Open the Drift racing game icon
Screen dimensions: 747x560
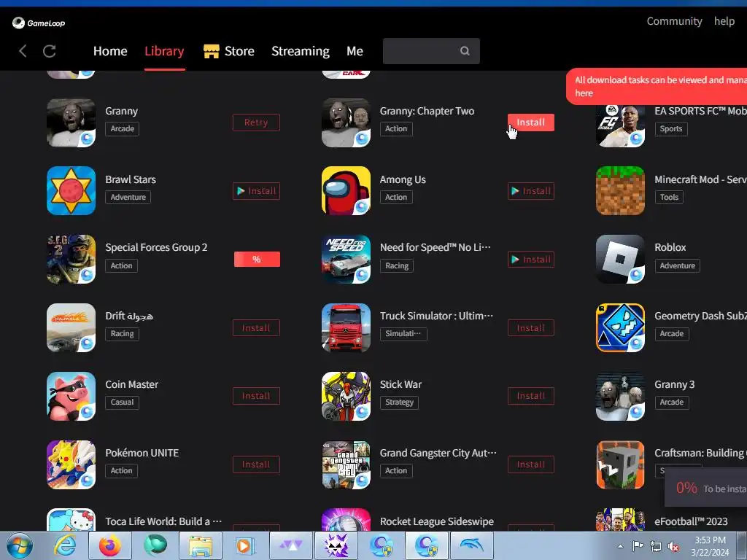[71, 327]
